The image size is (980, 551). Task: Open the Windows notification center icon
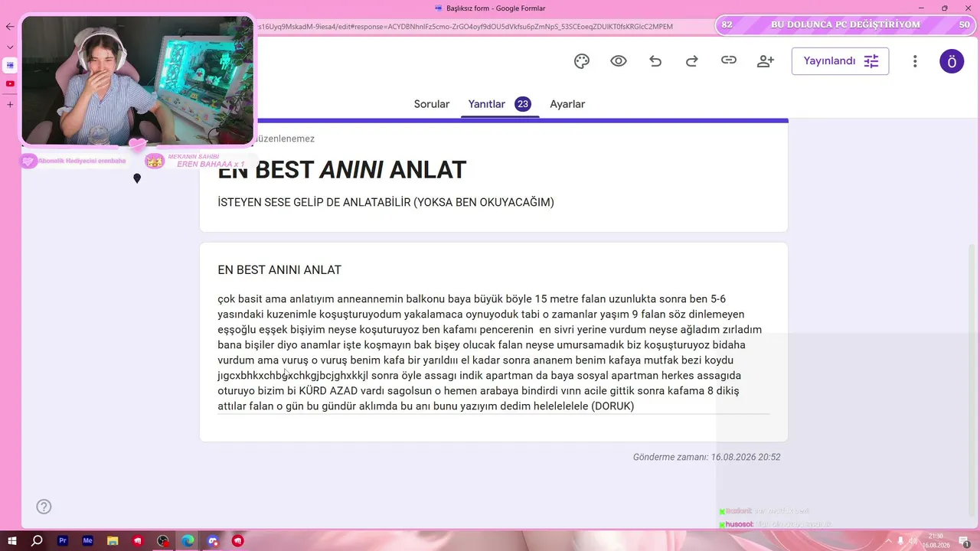point(965,541)
